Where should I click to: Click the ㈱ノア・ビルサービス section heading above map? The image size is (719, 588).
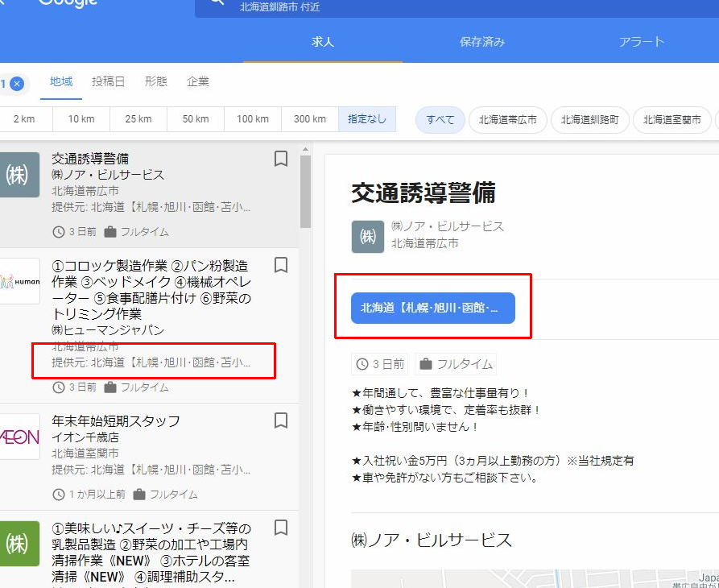(432, 540)
